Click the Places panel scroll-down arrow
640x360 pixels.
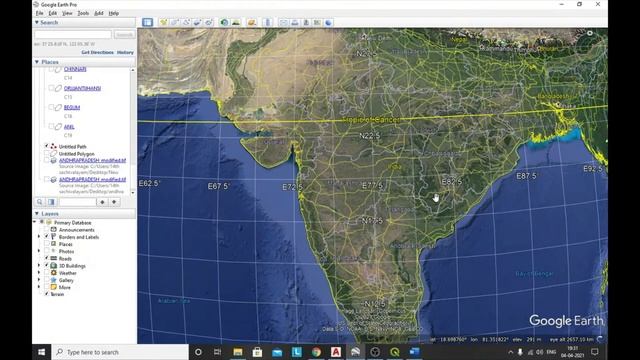pyautogui.click(x=133, y=192)
